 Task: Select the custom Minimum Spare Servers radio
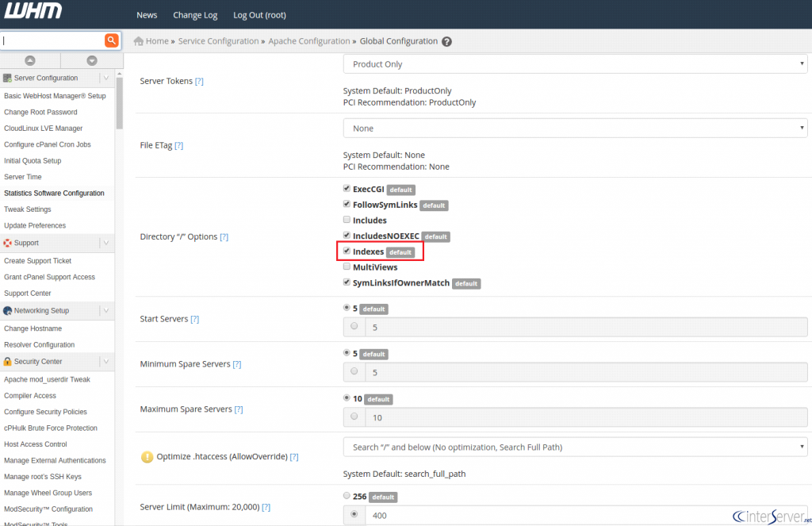(354, 371)
